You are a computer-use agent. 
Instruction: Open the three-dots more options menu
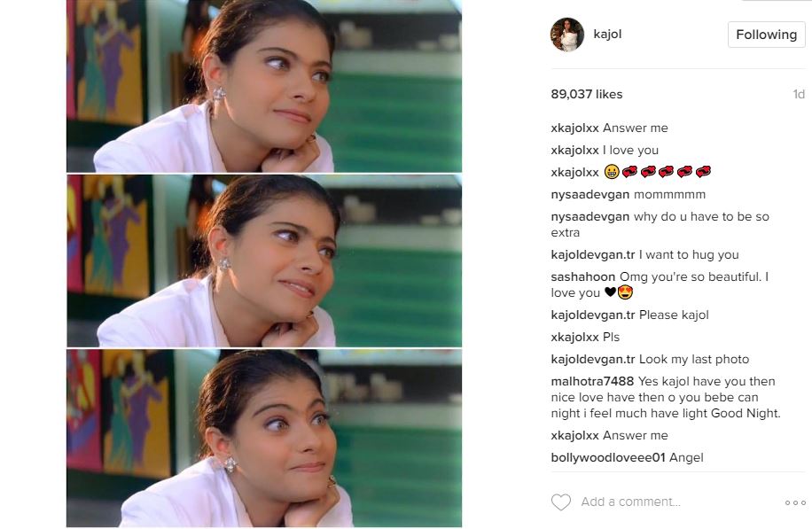coord(795,502)
